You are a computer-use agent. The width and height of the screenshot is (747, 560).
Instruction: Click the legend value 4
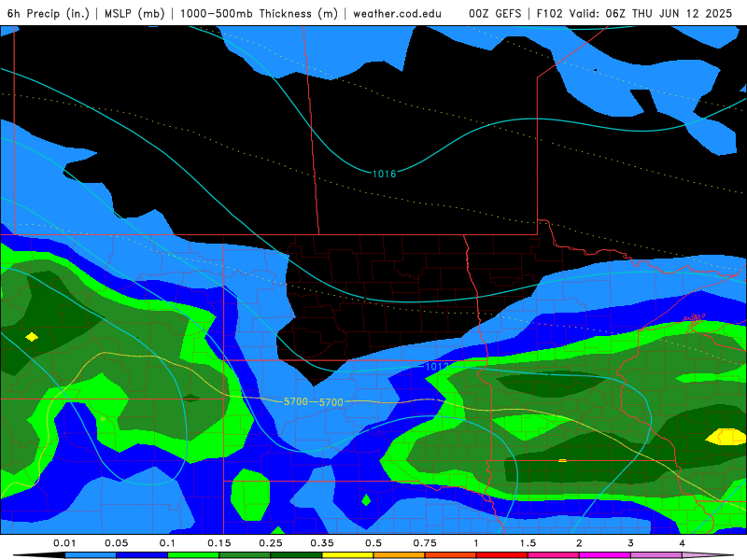pyautogui.click(x=683, y=543)
